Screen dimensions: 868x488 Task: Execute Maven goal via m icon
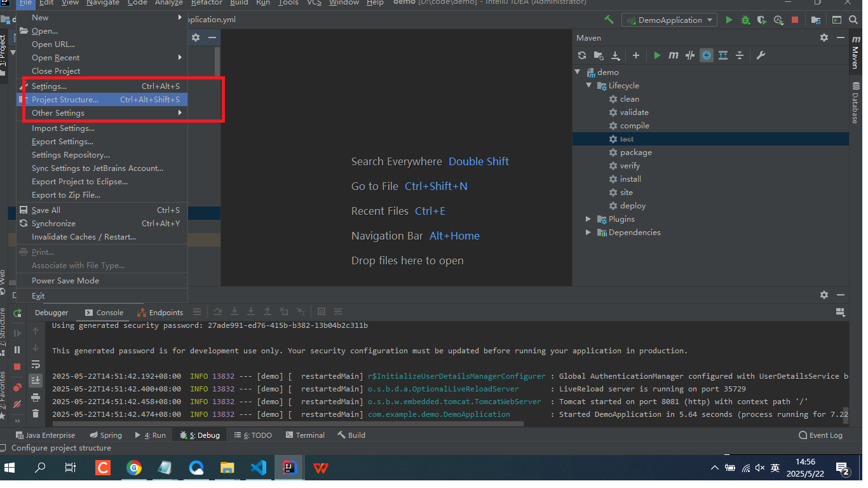point(674,55)
